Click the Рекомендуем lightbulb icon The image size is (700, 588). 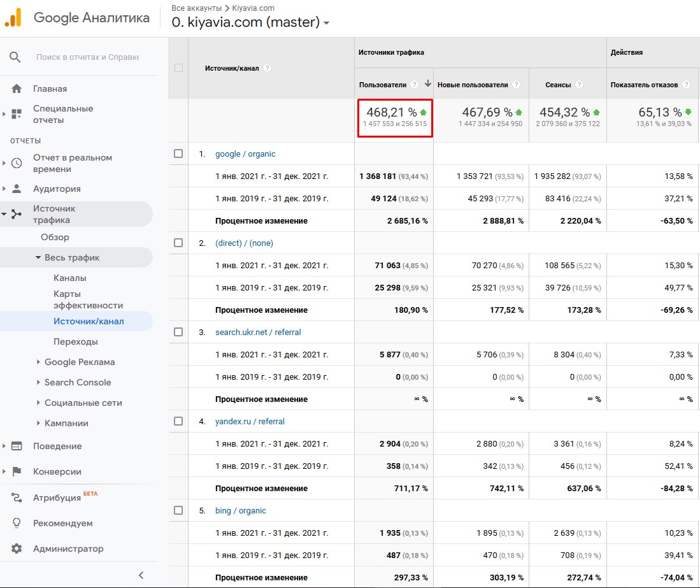click(17, 523)
